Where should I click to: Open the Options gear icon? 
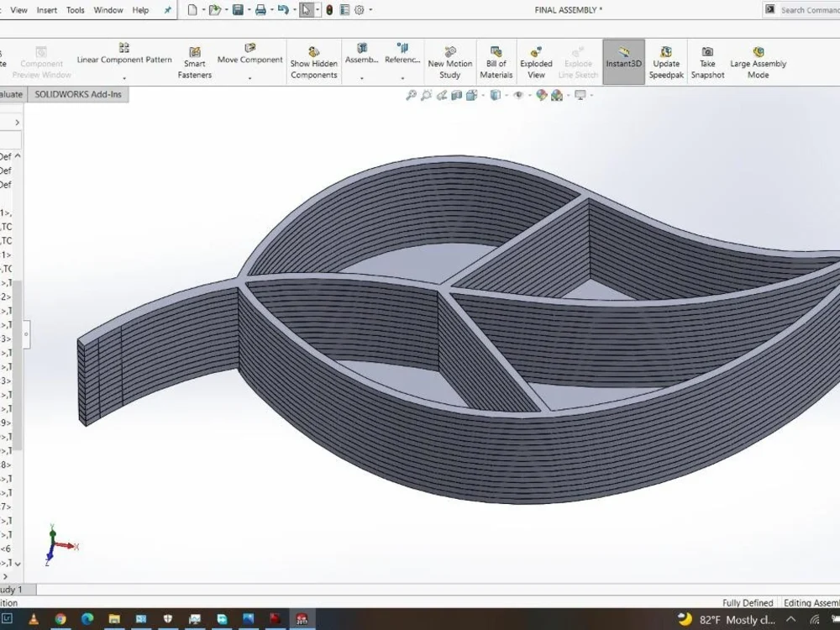pyautogui.click(x=360, y=9)
